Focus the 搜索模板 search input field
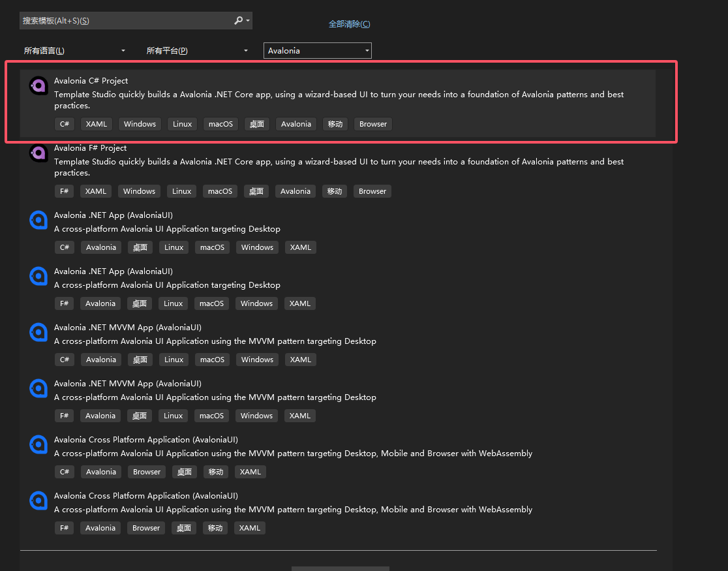This screenshot has height=571, width=728. click(125, 20)
